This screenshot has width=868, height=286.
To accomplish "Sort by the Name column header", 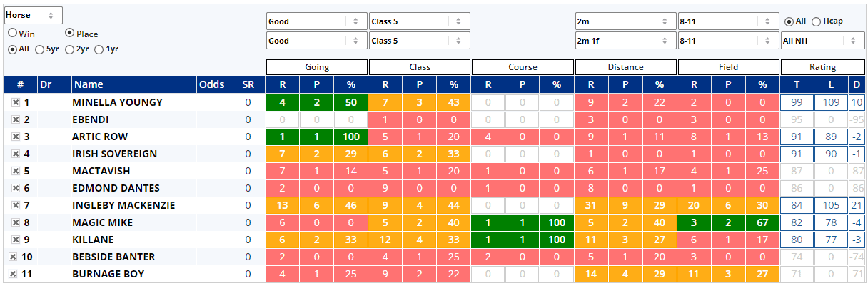I will pos(133,85).
